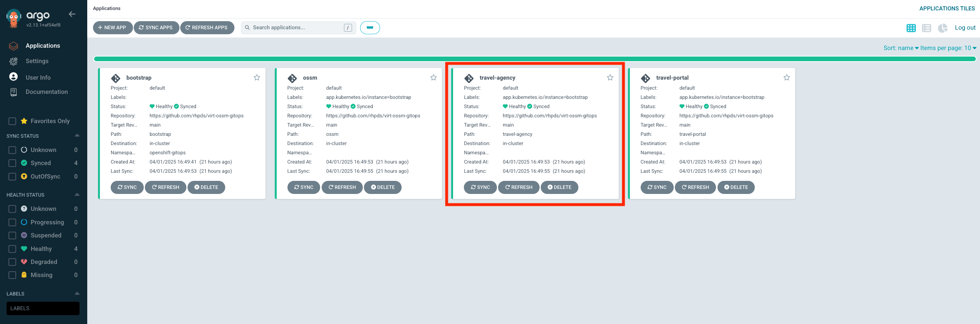Click the User Info avatar icon
The image size is (980, 324).
[x=13, y=77]
